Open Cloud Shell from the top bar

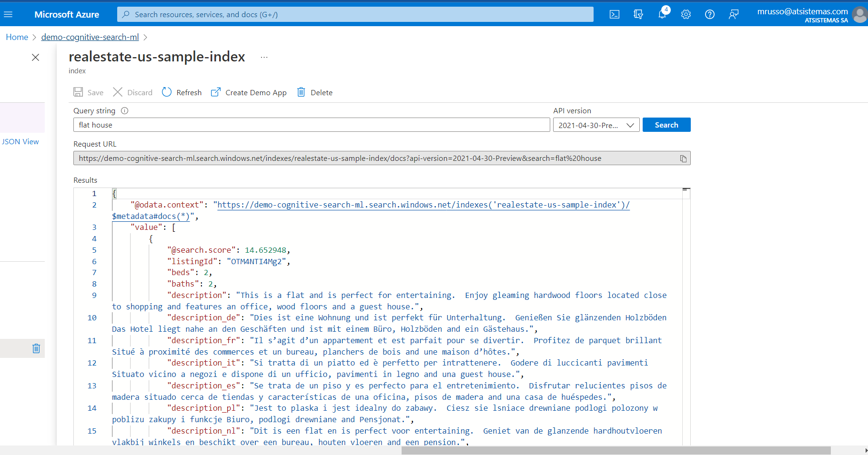615,14
